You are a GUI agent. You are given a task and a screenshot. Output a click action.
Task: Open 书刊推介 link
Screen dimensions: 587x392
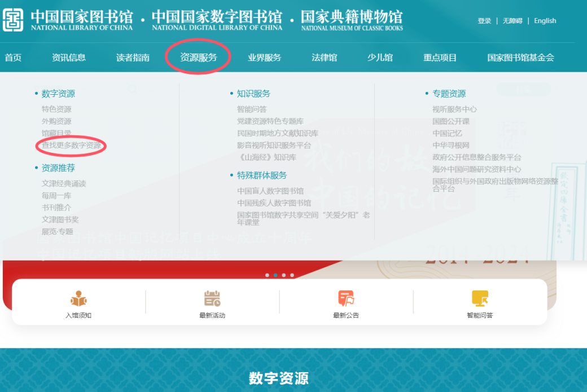tap(56, 208)
